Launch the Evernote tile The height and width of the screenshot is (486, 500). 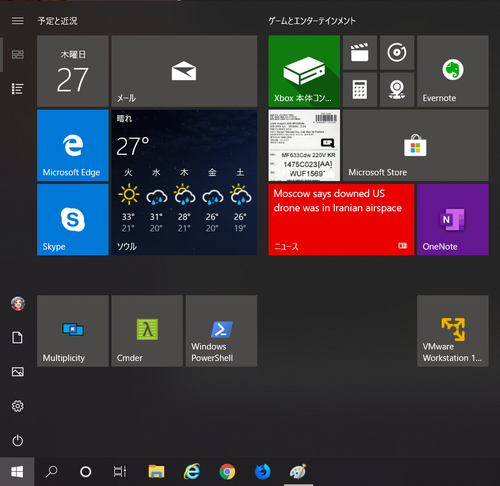pyautogui.click(x=453, y=71)
